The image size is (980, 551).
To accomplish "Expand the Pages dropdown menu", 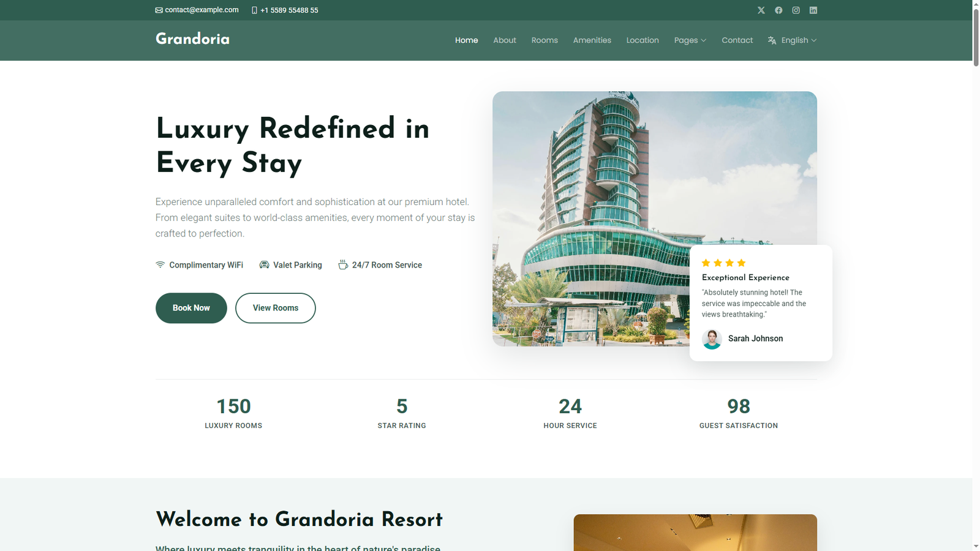I will [x=690, y=40].
